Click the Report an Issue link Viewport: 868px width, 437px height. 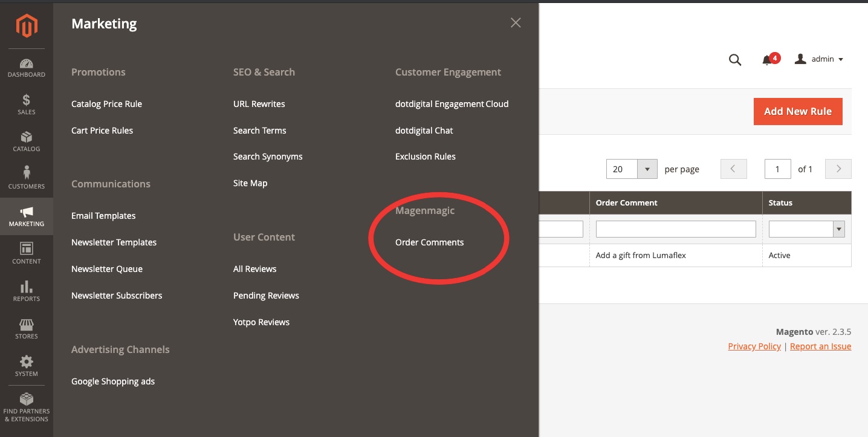pos(820,346)
